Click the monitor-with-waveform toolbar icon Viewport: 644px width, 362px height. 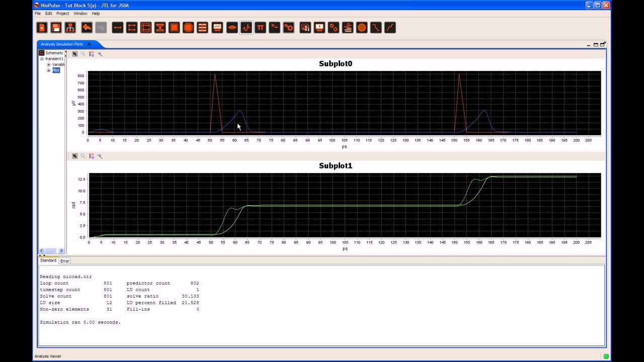217,28
